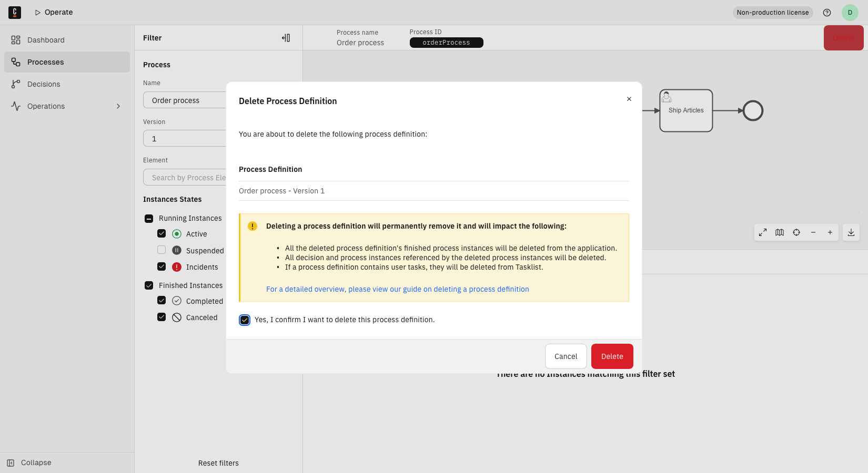Open Decisions in sidebar
This screenshot has height=473, width=868.
pyautogui.click(x=67, y=84)
